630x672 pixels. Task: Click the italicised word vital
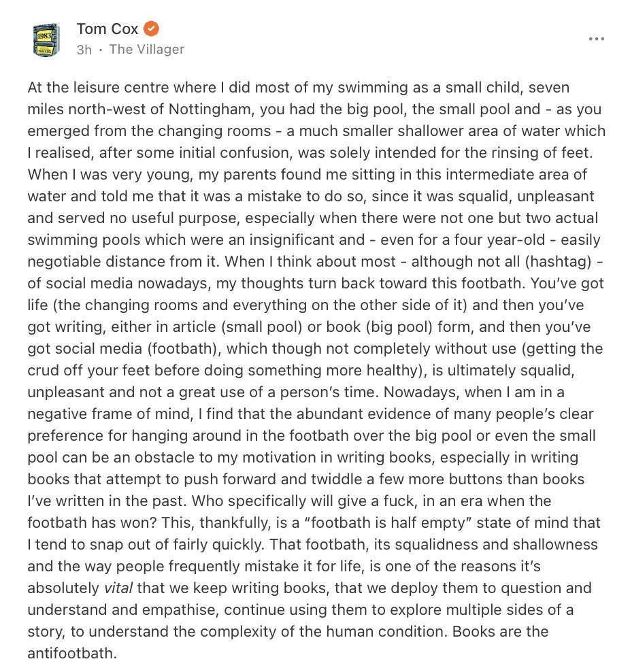click(x=118, y=588)
